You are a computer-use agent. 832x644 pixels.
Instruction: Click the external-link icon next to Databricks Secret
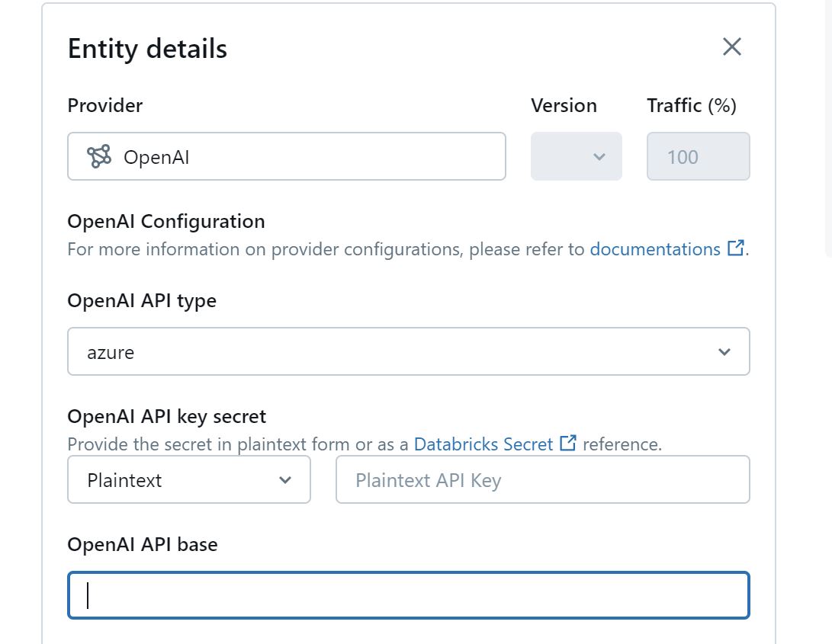[567, 444]
